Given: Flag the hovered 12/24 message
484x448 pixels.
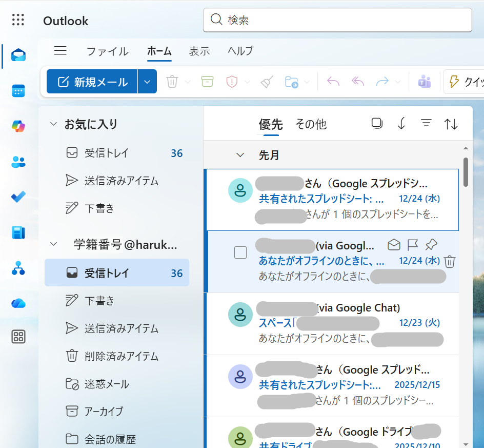Looking at the screenshot, I should pyautogui.click(x=412, y=245).
